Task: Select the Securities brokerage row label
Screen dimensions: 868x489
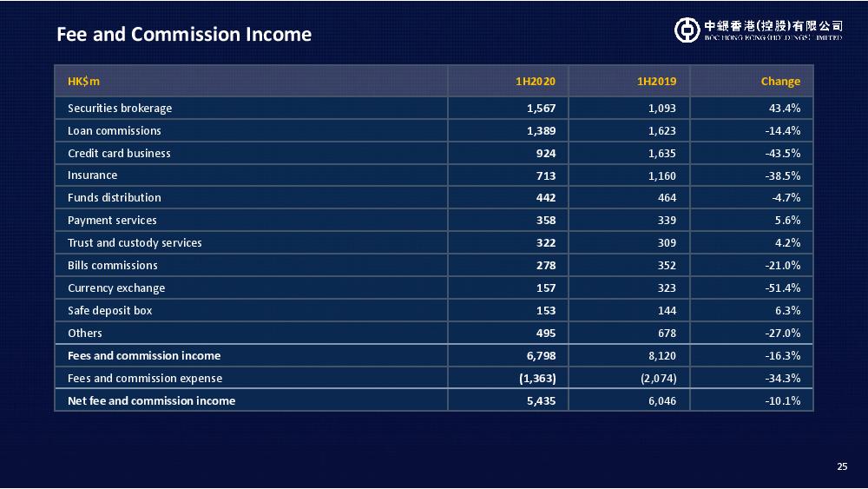Action: (x=120, y=109)
